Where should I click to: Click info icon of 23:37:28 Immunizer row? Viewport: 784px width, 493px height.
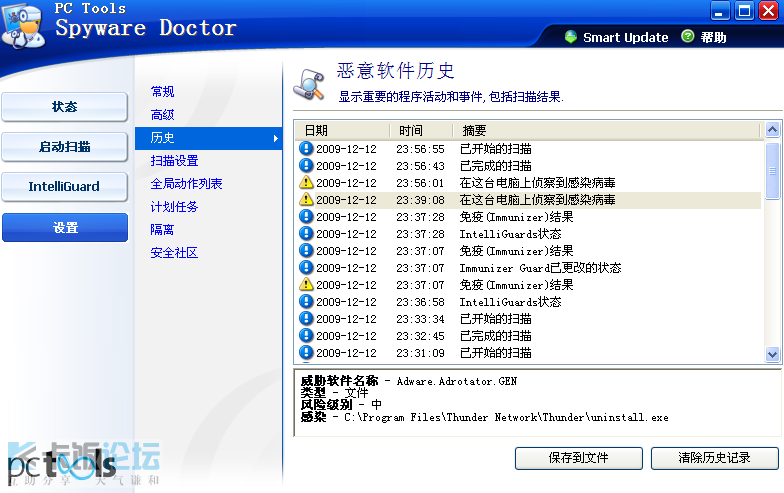306,216
